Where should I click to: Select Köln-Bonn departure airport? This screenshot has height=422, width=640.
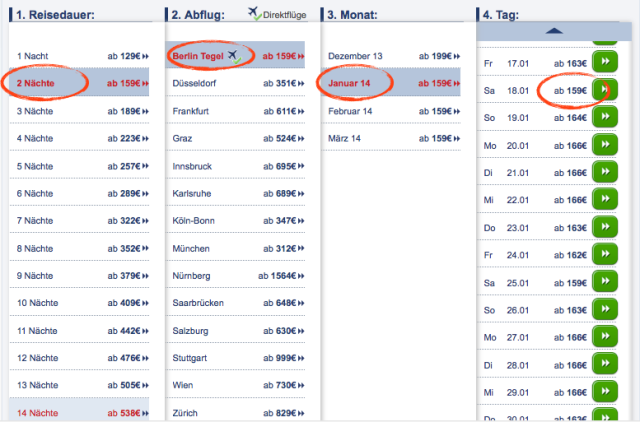click(235, 221)
